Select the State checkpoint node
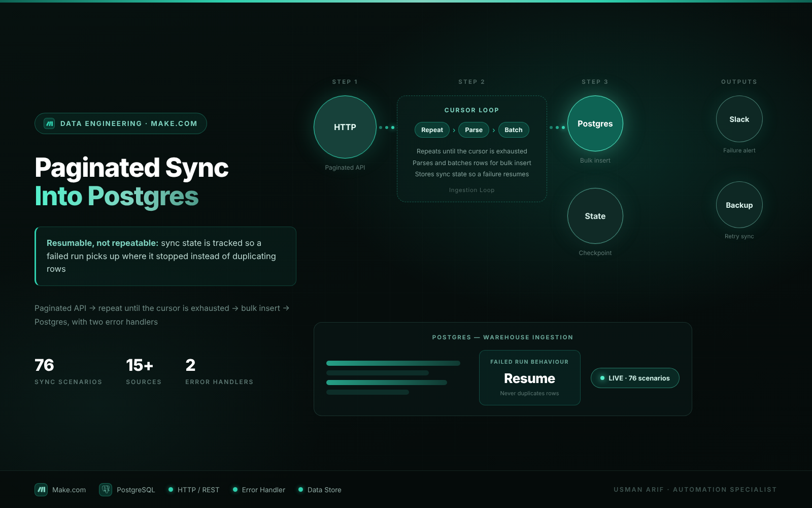812x508 pixels. (595, 216)
